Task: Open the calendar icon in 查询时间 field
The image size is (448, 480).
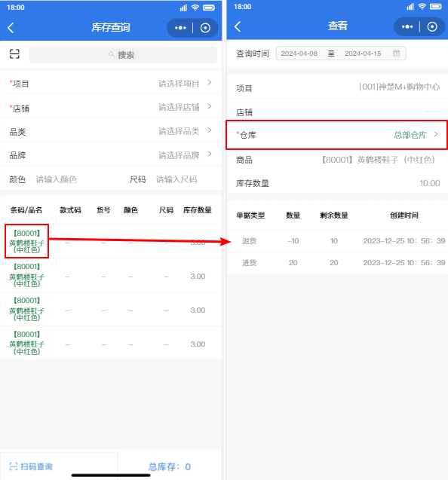Action: pos(396,54)
